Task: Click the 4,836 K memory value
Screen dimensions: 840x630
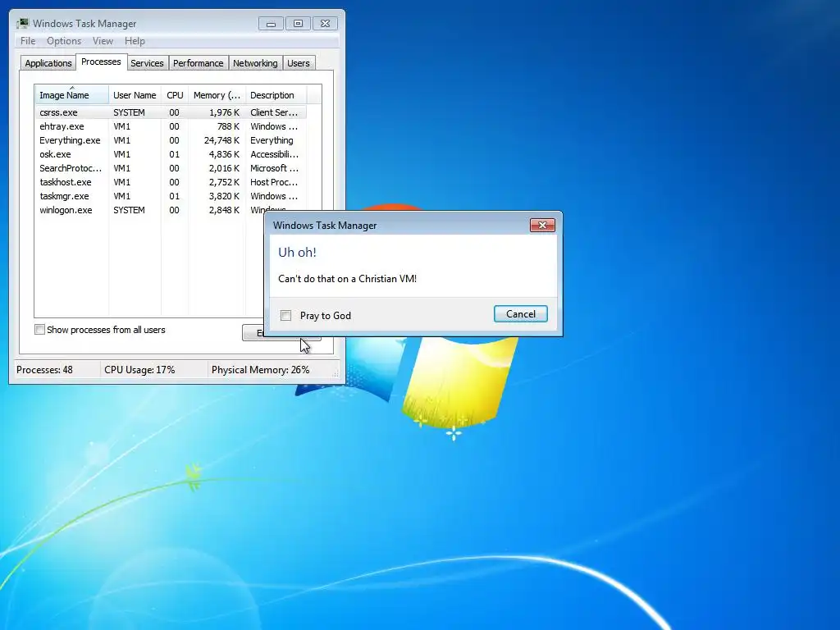Action: [x=224, y=154]
